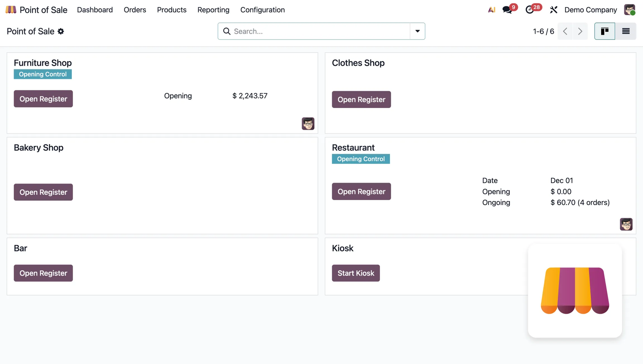
Task: Click the Dec 01 date value
Action: [x=562, y=180]
